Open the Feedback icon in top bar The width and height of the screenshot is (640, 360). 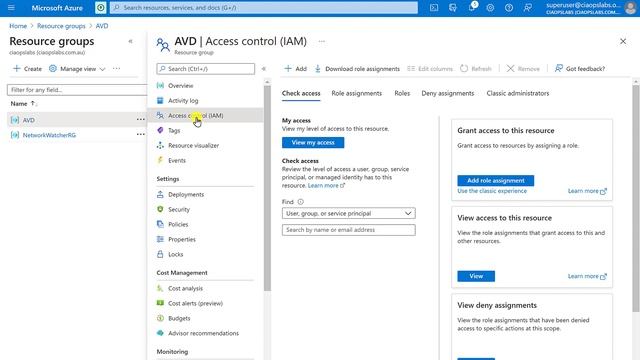pos(527,7)
